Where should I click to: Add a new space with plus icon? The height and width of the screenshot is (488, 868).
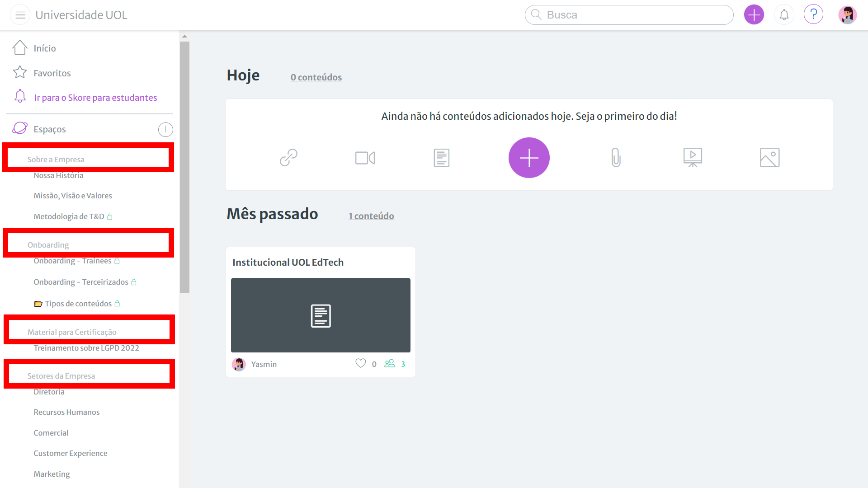pyautogui.click(x=165, y=130)
